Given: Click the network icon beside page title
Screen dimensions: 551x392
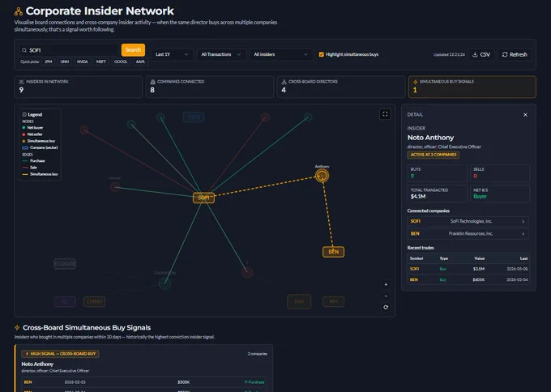Looking at the screenshot, I should point(19,11).
